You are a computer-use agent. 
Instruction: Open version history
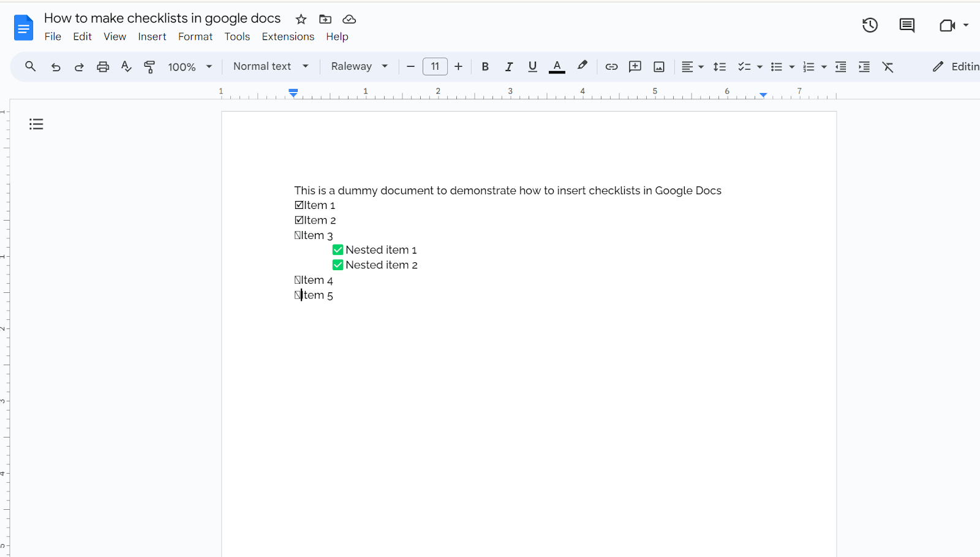tap(870, 25)
